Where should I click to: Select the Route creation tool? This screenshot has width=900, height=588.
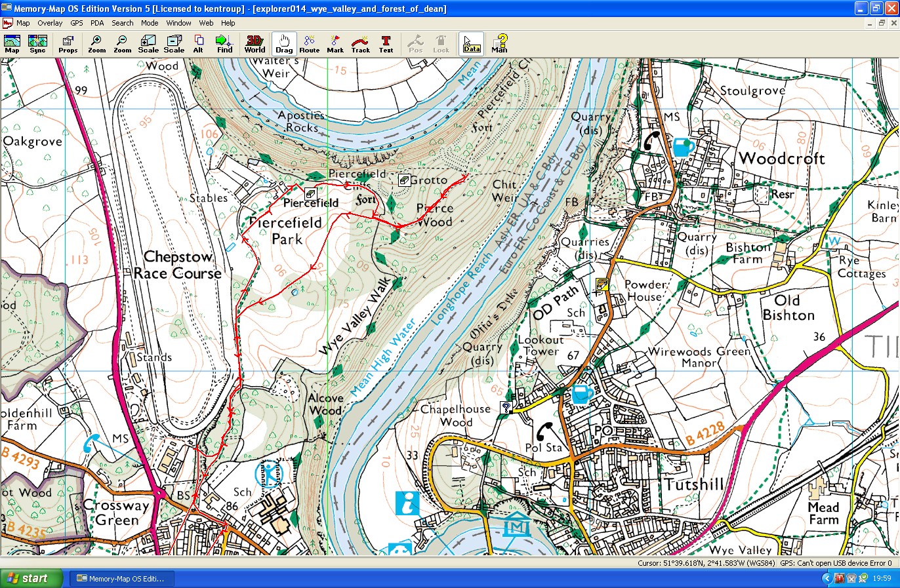click(x=310, y=44)
